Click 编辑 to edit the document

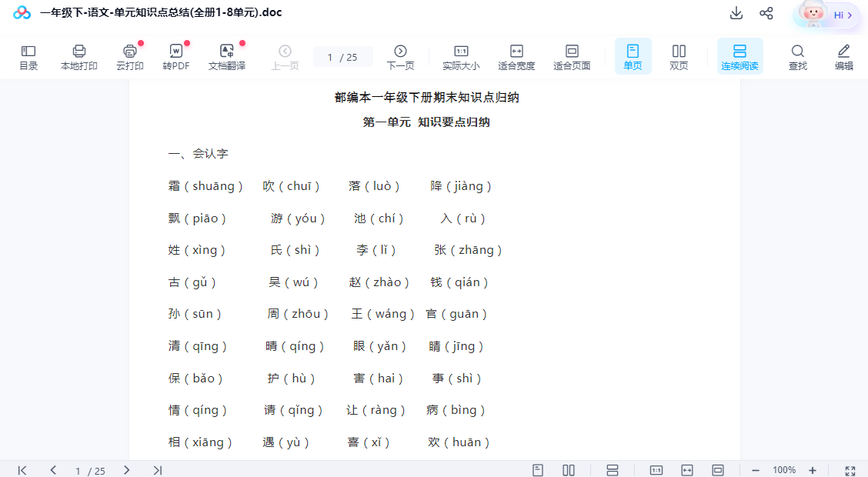point(844,57)
